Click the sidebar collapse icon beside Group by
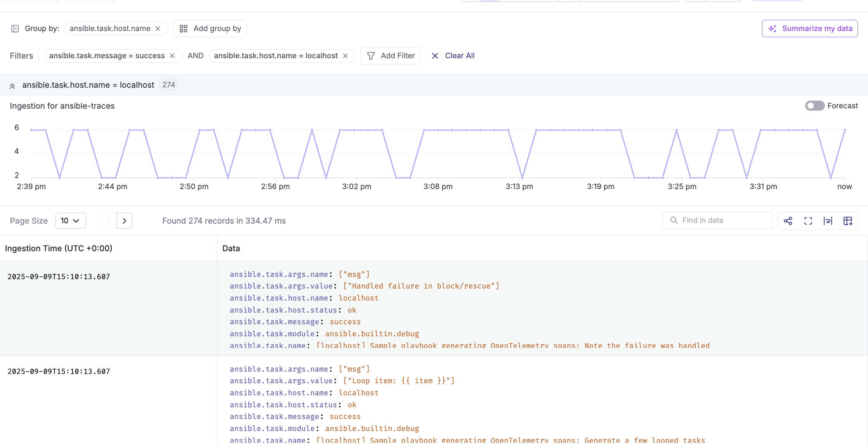This screenshot has height=445, width=868. [15, 29]
